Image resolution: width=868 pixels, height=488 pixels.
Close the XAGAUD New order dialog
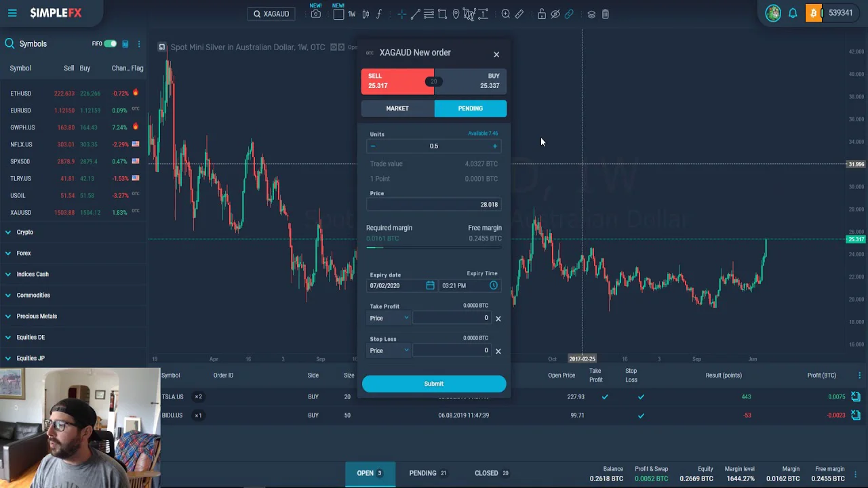pos(496,54)
